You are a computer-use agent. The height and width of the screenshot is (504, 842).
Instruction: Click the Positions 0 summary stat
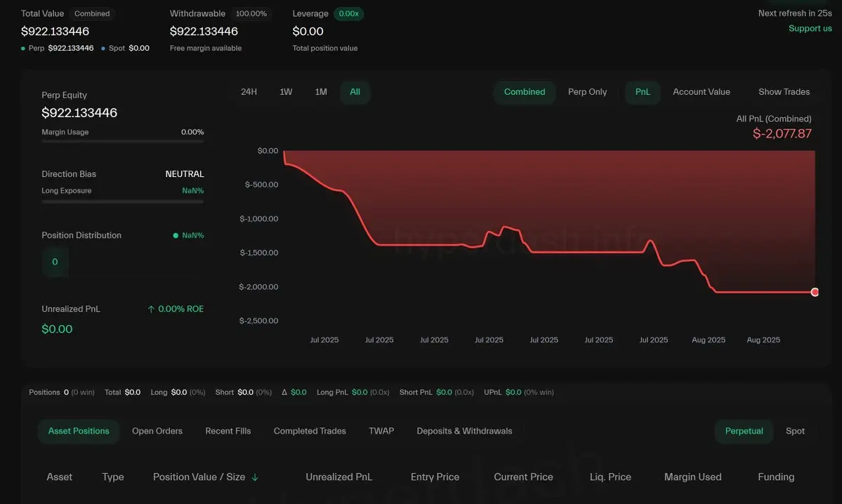pyautogui.click(x=62, y=392)
